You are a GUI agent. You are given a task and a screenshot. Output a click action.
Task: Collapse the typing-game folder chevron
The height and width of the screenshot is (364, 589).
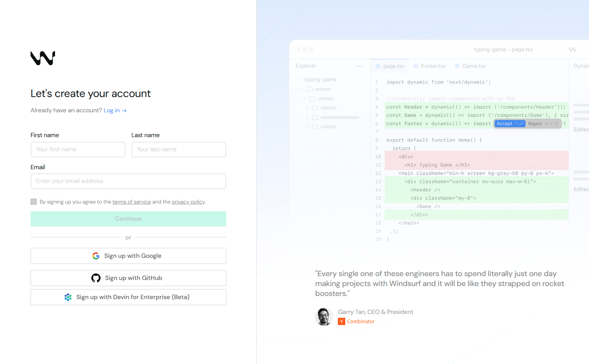click(299, 79)
